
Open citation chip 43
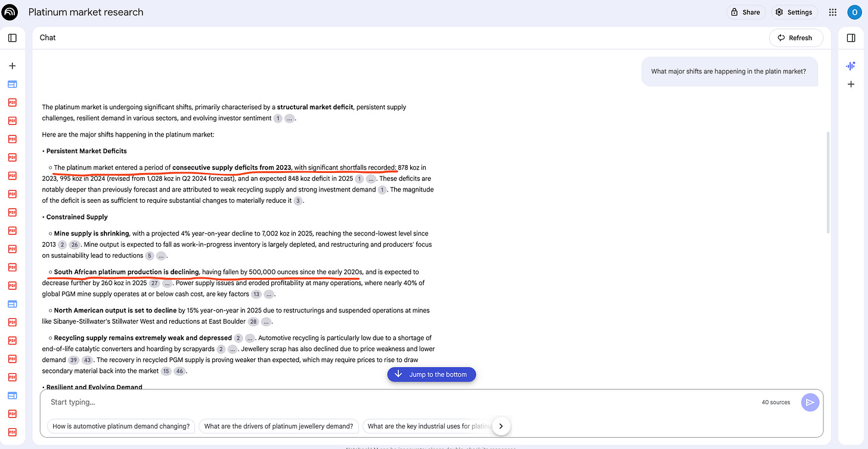87,360
